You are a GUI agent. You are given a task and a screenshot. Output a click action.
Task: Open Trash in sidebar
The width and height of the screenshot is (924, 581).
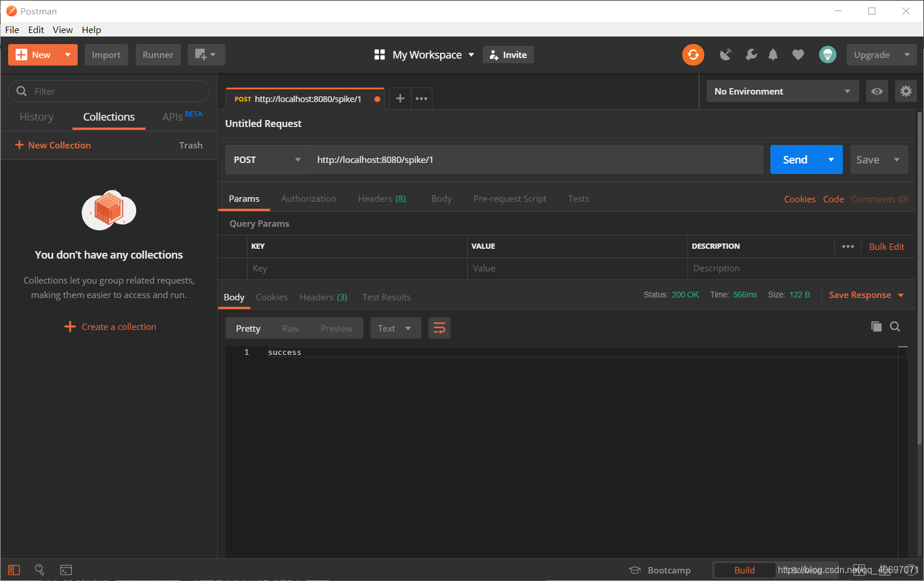191,145
